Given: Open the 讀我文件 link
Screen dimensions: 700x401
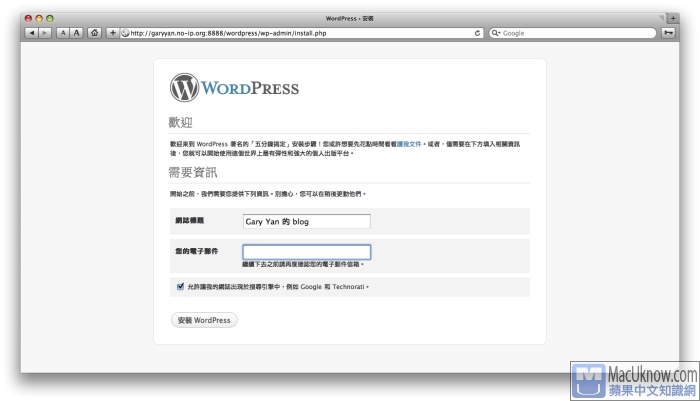Looking at the screenshot, I should click(x=409, y=144).
